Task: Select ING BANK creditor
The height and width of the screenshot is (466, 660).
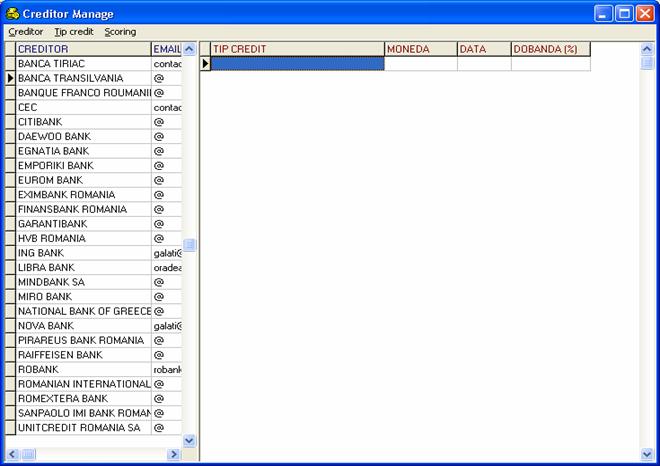Action: [83, 253]
